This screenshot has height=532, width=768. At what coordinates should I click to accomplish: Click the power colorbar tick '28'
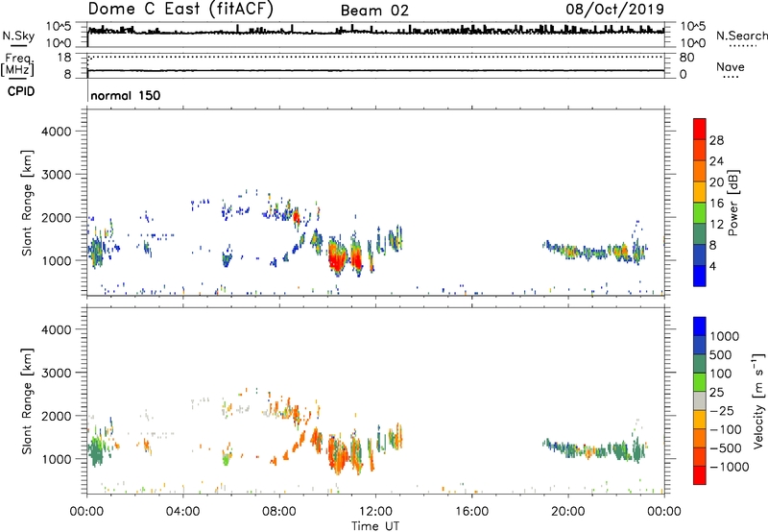click(716, 140)
